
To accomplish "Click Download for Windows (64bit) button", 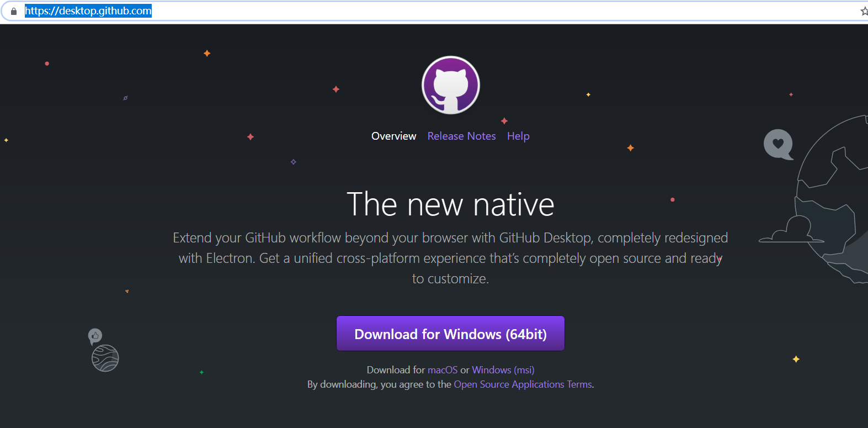I will coord(450,334).
